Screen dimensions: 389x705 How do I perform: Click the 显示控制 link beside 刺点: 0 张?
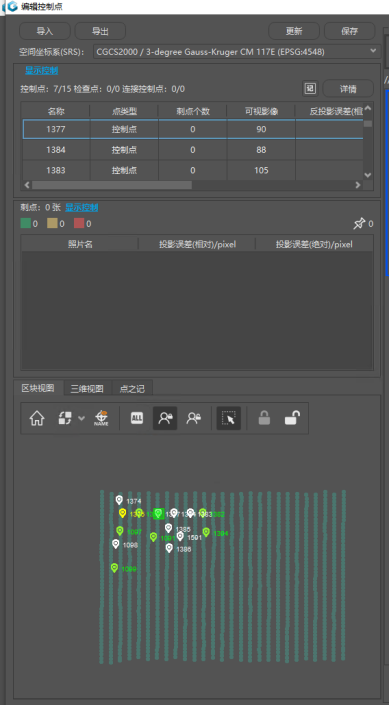82,208
